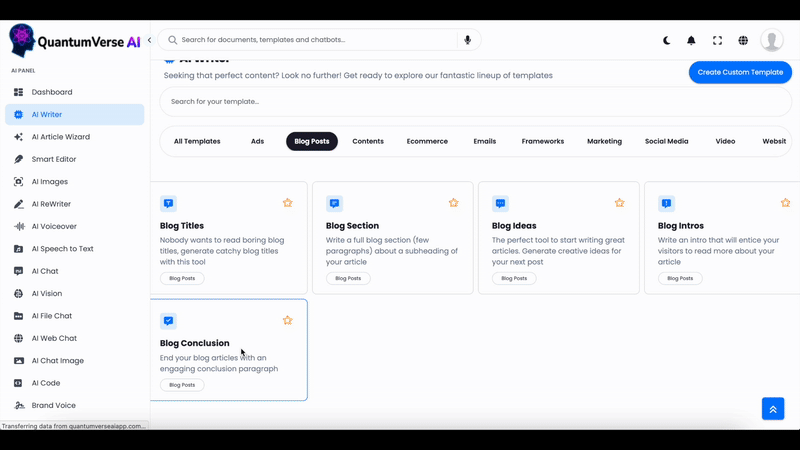Click the scroll-to-top arrow button
This screenshot has height=450, width=800.
coord(772,408)
